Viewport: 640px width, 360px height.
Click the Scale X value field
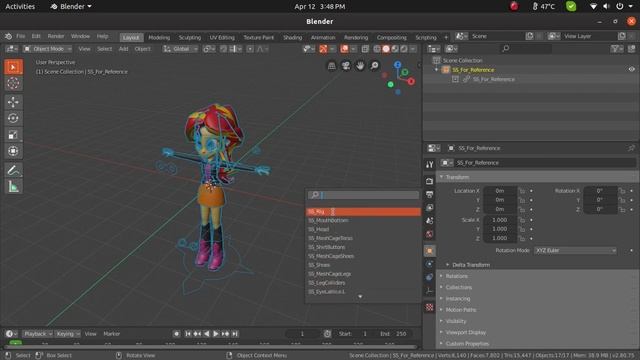500,220
